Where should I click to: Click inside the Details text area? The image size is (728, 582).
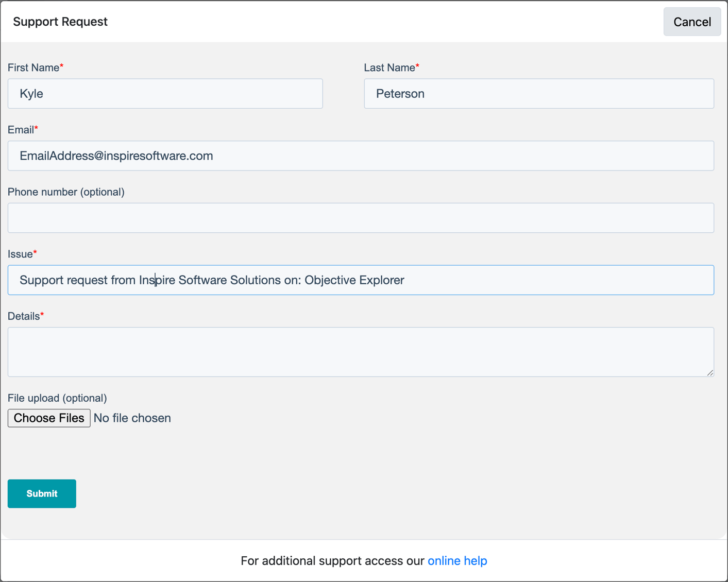(361, 352)
